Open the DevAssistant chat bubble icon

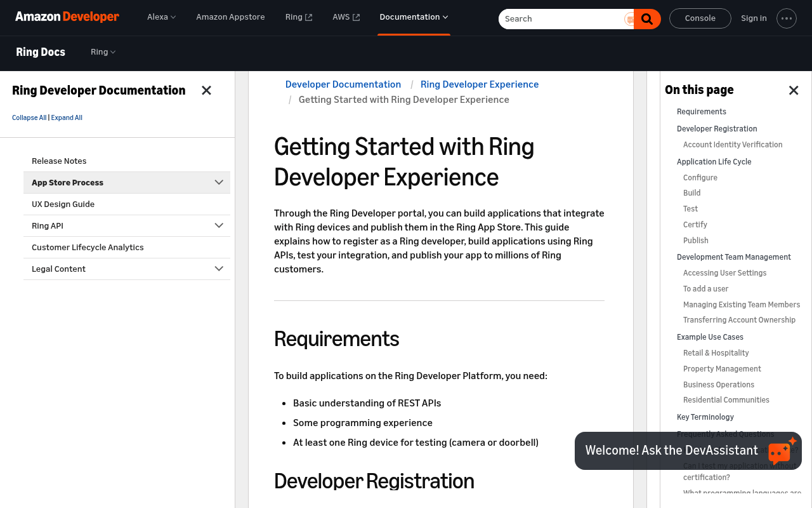(x=782, y=450)
